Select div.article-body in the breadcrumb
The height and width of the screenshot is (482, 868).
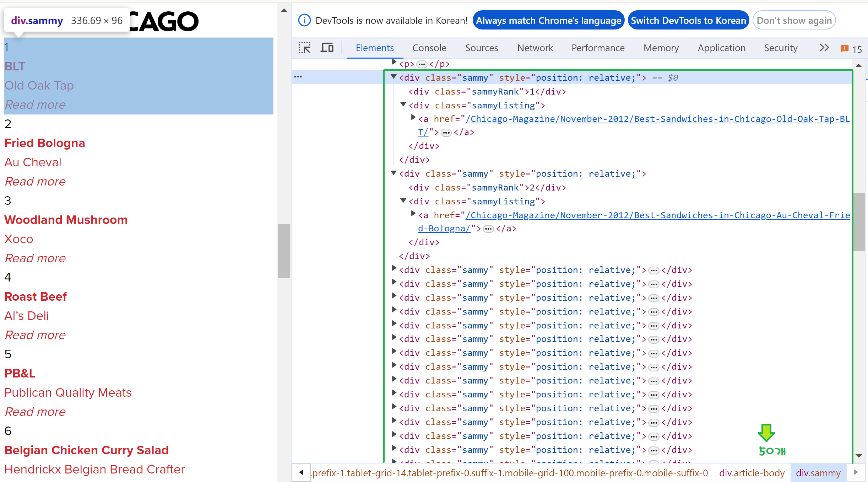tap(752, 473)
